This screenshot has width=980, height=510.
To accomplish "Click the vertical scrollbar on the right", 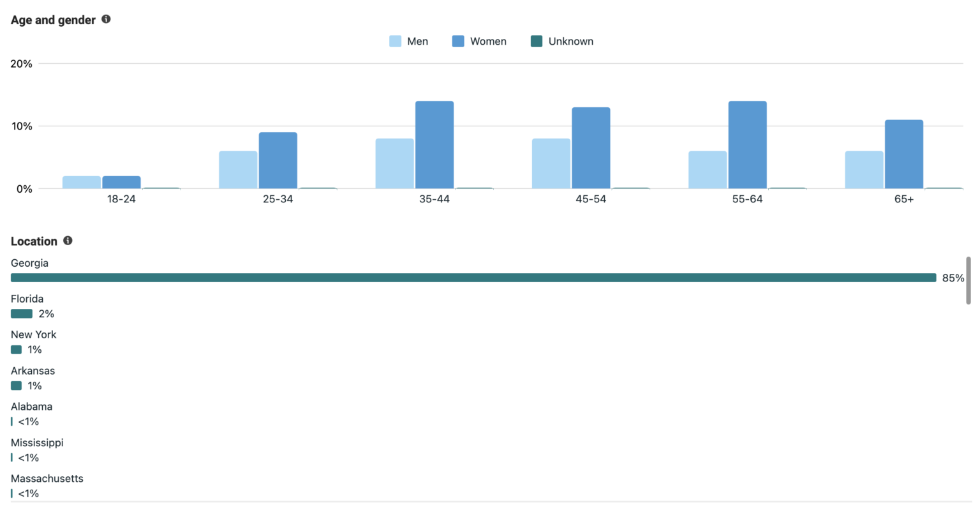I will click(969, 281).
